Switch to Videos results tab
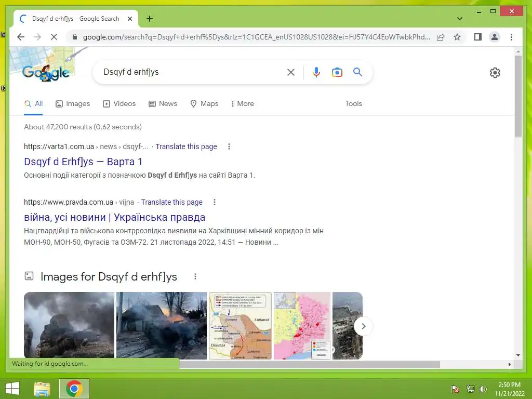This screenshot has width=532, height=399. click(x=119, y=104)
